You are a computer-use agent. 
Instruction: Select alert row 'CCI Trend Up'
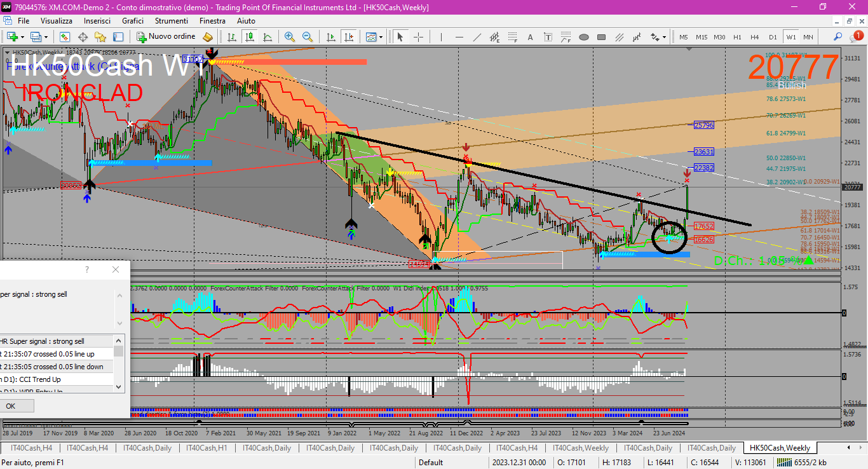click(x=57, y=379)
